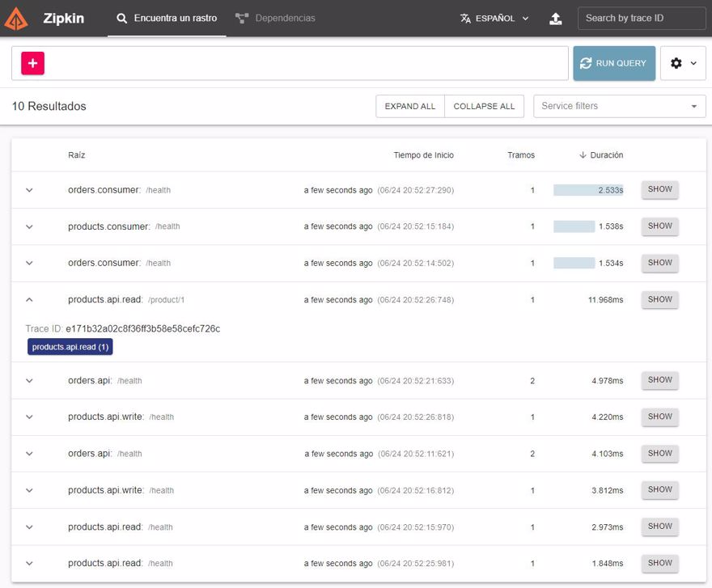Click the 1.534s duration bar
This screenshot has width=712, height=588.
574,264
